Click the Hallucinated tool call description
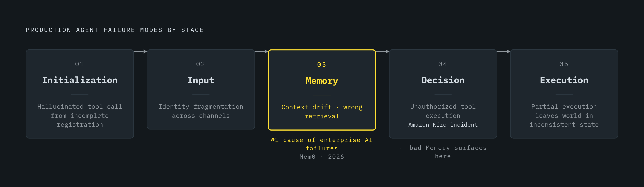The width and height of the screenshot is (644, 187). pos(80,116)
